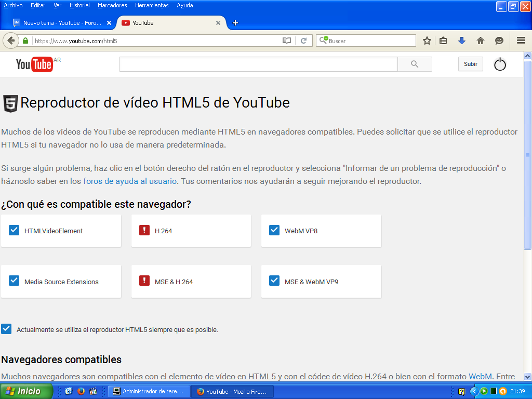Toggle the Media Source Extensions checkmark
532x399 pixels.
[14, 281]
